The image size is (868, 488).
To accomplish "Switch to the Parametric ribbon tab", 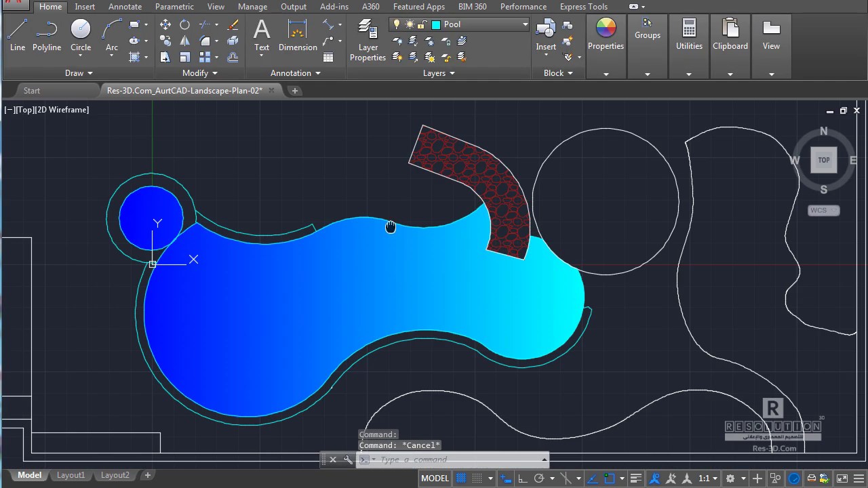I will tap(174, 7).
